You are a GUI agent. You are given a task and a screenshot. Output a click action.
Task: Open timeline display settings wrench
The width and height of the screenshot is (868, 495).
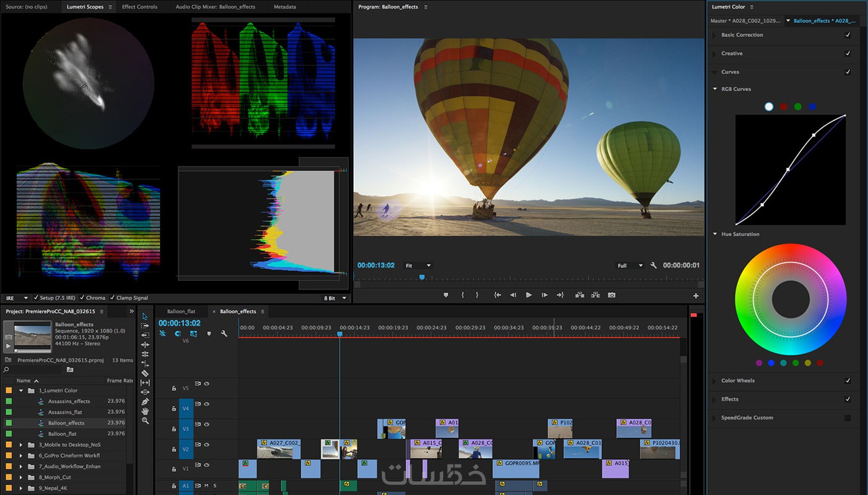224,334
